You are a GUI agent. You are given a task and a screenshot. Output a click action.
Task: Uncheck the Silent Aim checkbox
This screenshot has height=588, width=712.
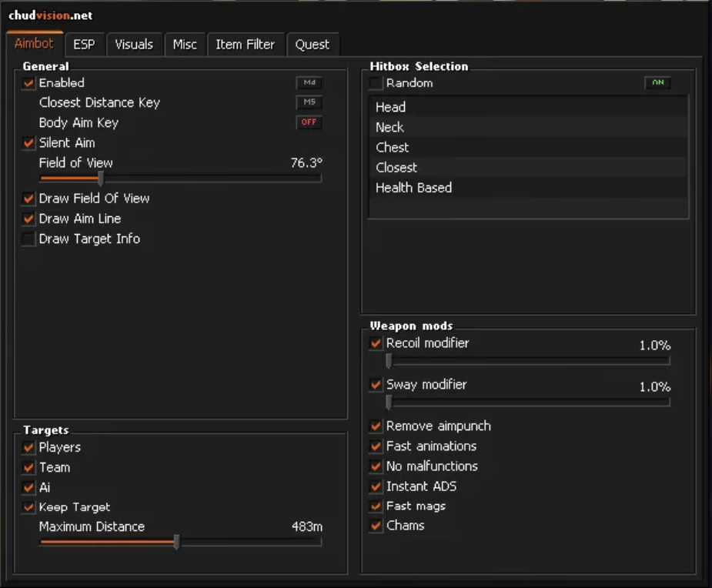(x=29, y=143)
